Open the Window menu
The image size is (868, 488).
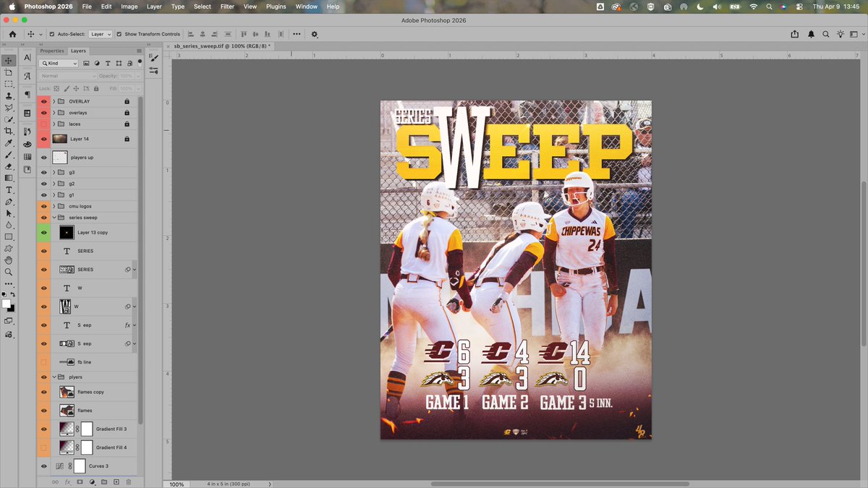[307, 7]
